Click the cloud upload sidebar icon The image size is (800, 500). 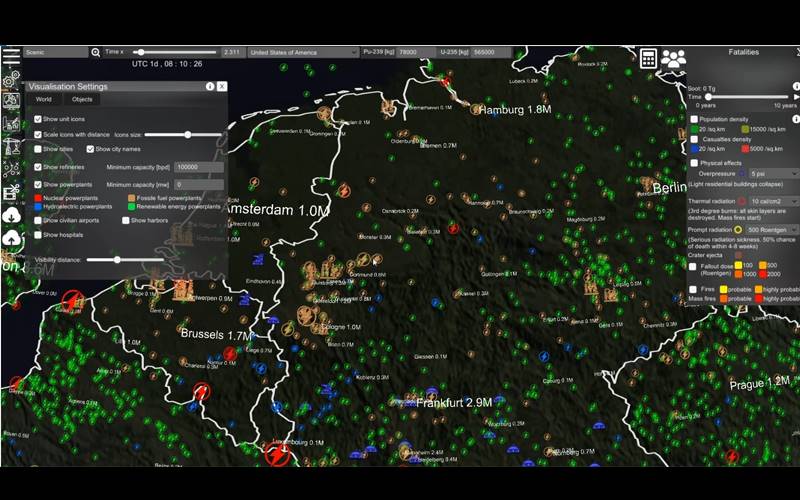pos(12,239)
